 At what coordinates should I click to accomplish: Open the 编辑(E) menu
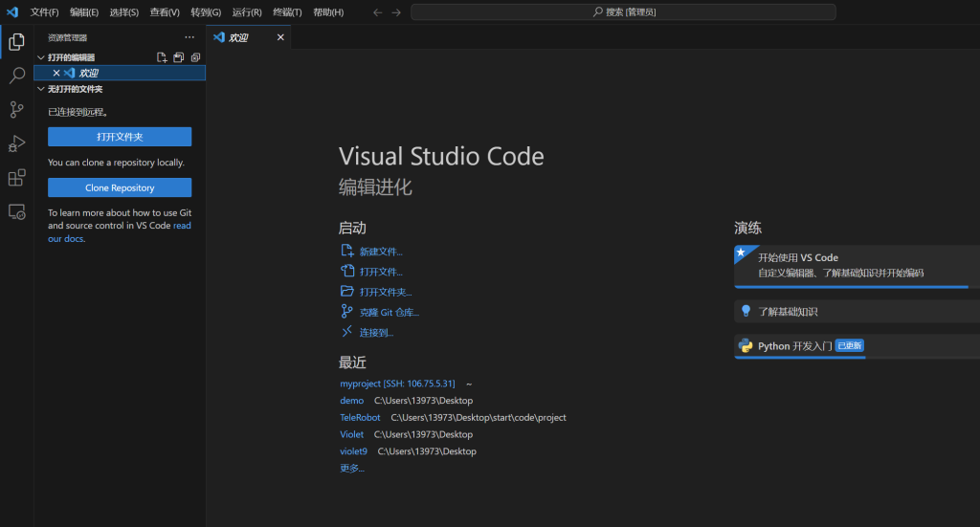[84, 12]
